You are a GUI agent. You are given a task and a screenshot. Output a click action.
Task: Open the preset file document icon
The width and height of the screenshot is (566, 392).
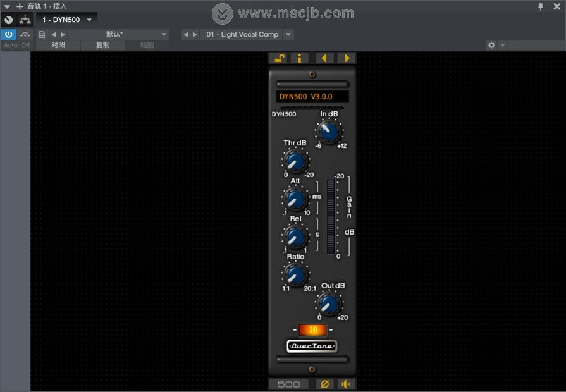click(42, 35)
